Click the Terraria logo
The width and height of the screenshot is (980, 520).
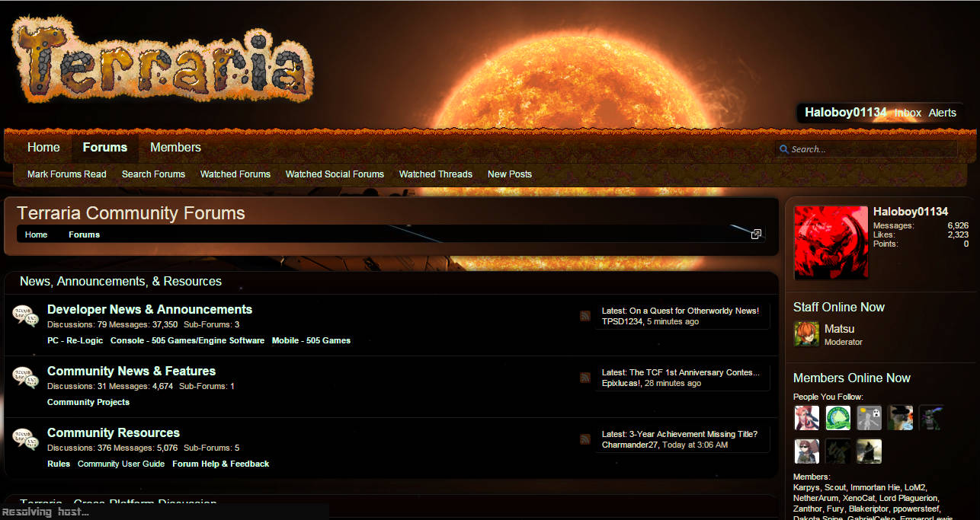(x=162, y=61)
